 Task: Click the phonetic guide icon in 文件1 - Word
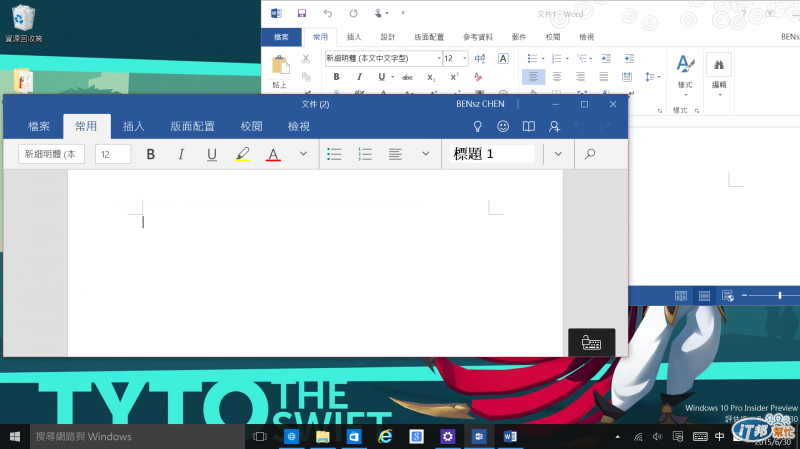tap(480, 59)
